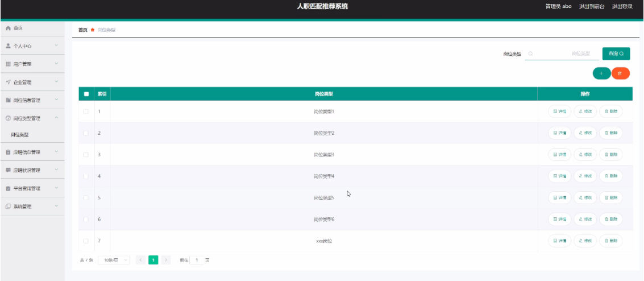The image size is (644, 281).
Task: Click the 用户管理 grid icon
Action: [8, 64]
